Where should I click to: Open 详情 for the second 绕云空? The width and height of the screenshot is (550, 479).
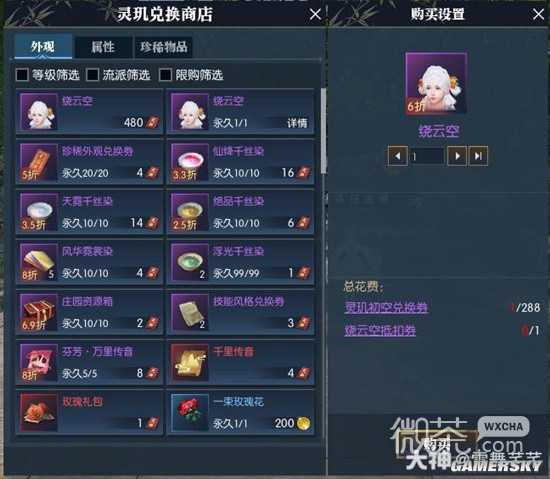297,123
